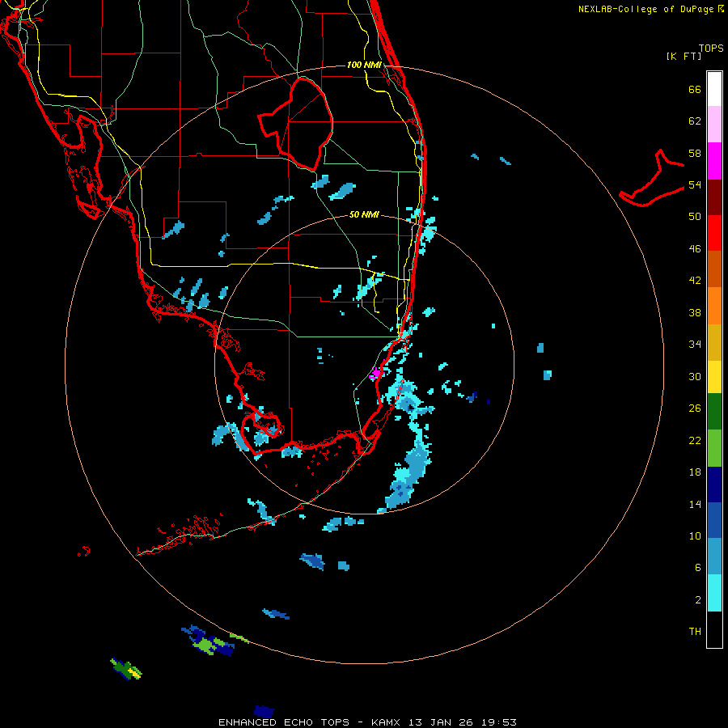
Task: Click the legend value 34
Action: [695, 345]
